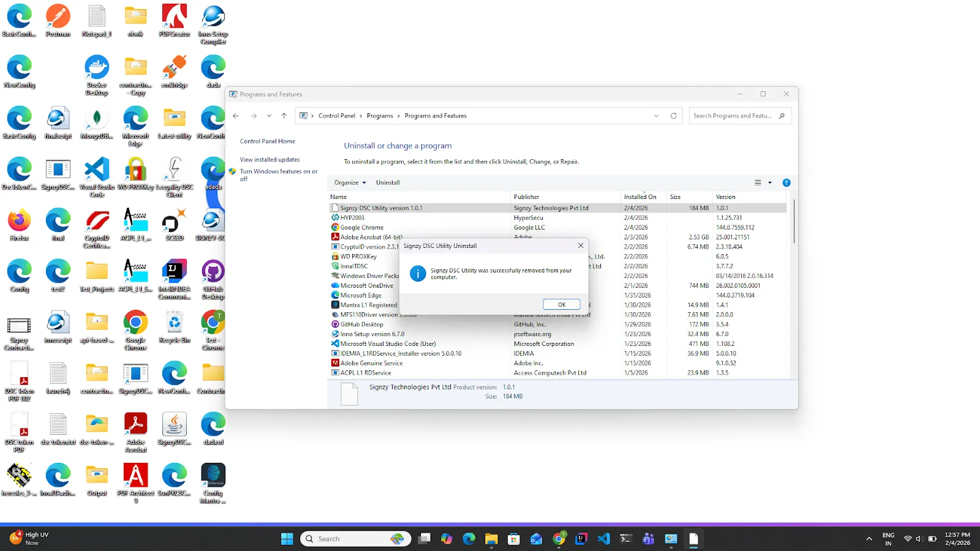Open the Inno Setup Compiler desktop icon

click(213, 24)
